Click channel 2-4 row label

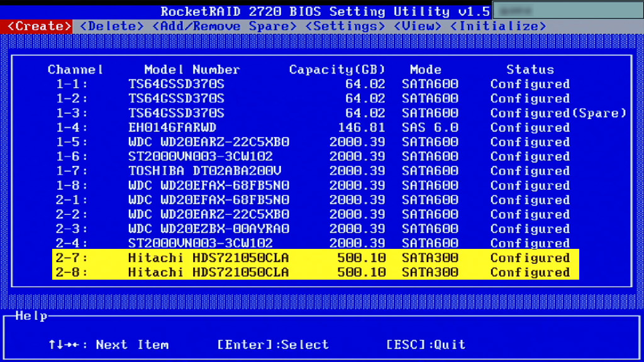tap(72, 243)
